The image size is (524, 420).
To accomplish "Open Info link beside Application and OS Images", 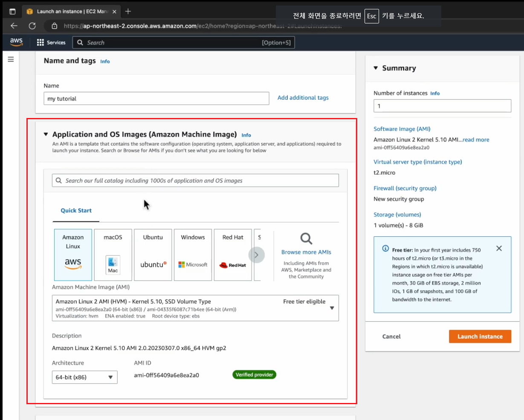I will (246, 135).
